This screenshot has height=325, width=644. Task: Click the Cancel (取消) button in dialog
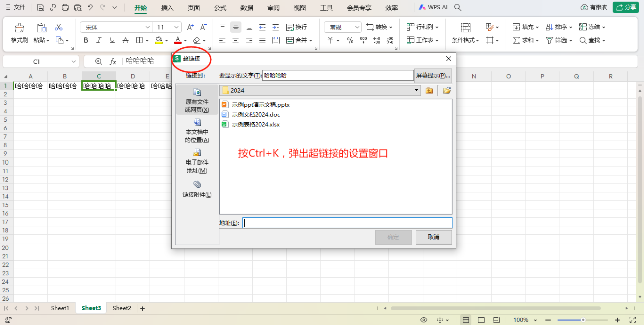pyautogui.click(x=433, y=237)
